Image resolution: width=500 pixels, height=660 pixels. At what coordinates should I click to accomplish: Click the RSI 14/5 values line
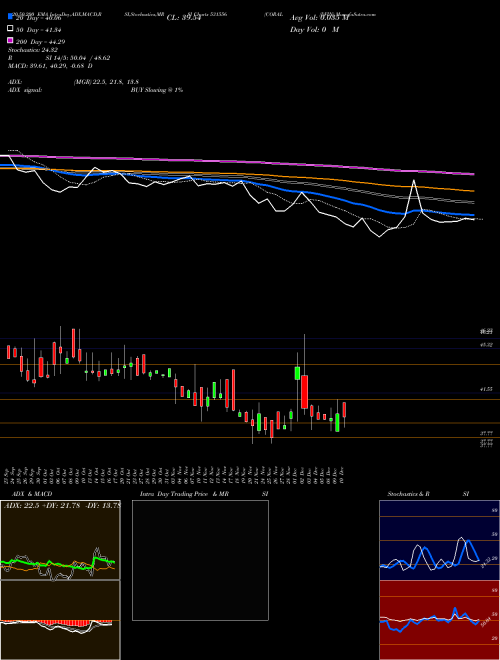[x=59, y=58]
